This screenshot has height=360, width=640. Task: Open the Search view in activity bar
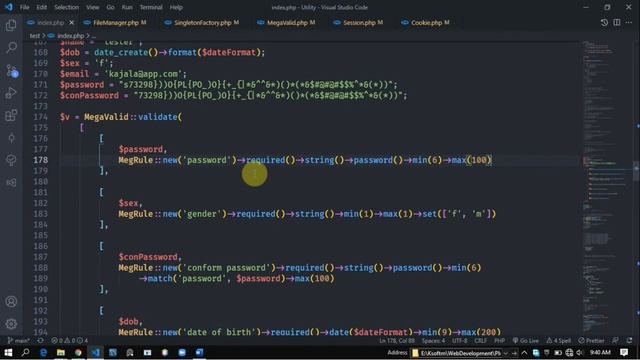(11, 47)
